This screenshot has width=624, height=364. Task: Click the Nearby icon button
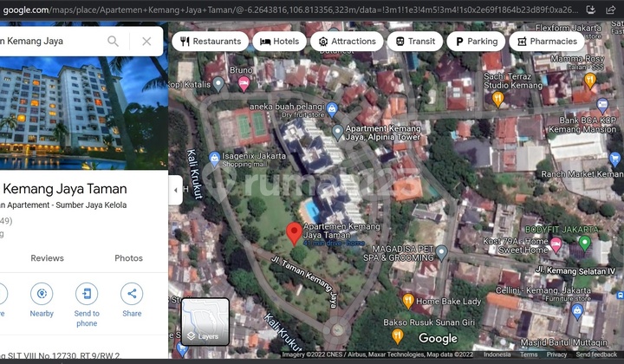pos(42,294)
